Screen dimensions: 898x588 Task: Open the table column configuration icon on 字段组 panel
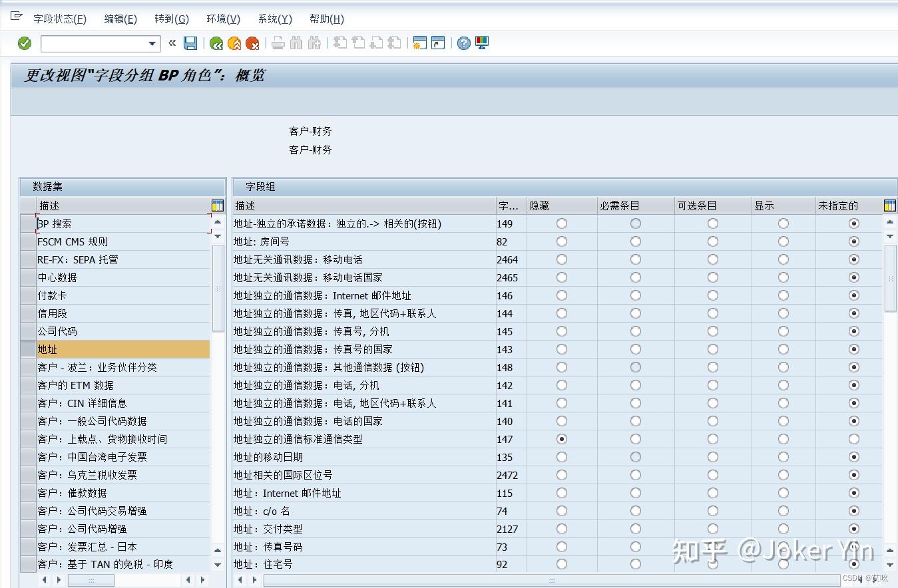point(890,205)
